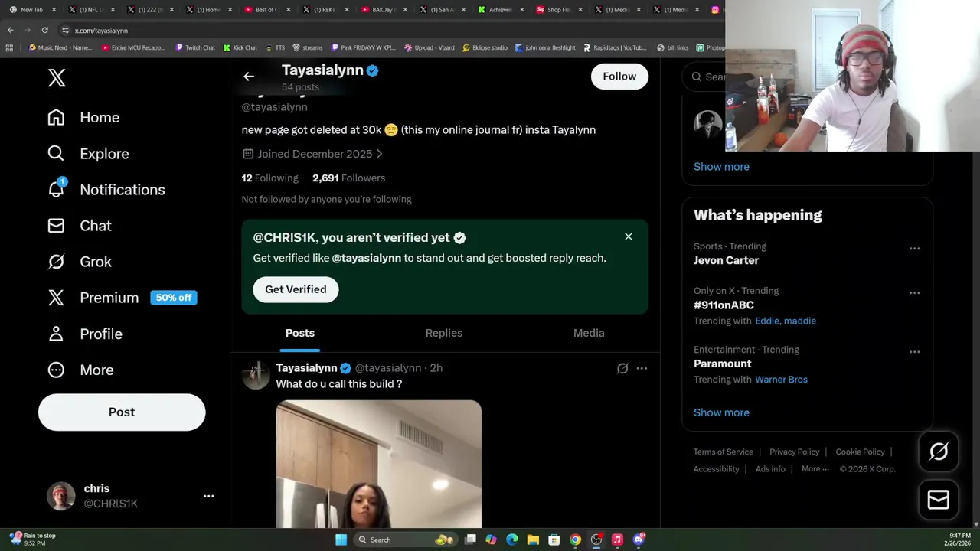980x551 pixels.
Task: Click Show more under What's happening
Action: coord(721,412)
